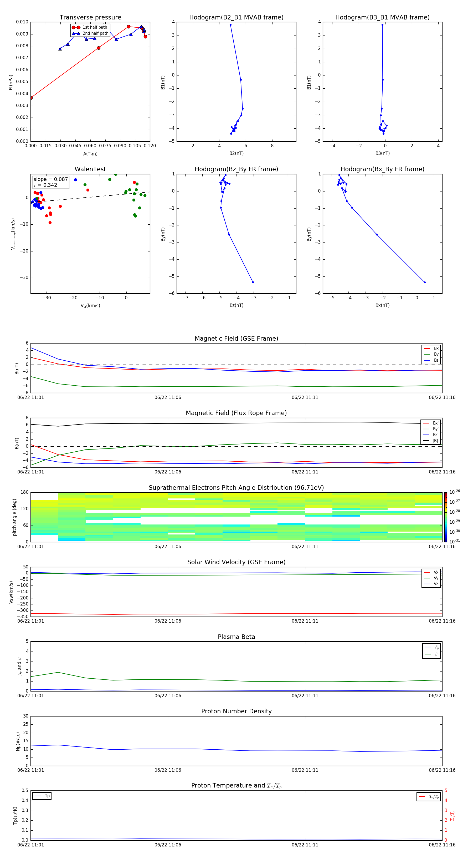473x868 pixels.
Task: Click 'Magnetic Field (GSE Frame)' title
Action: point(236,339)
